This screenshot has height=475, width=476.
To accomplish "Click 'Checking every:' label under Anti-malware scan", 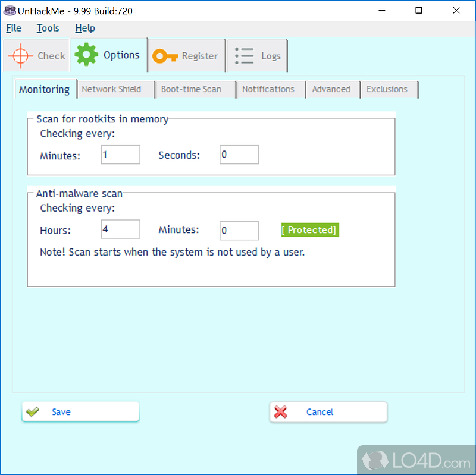I will (x=77, y=209).
